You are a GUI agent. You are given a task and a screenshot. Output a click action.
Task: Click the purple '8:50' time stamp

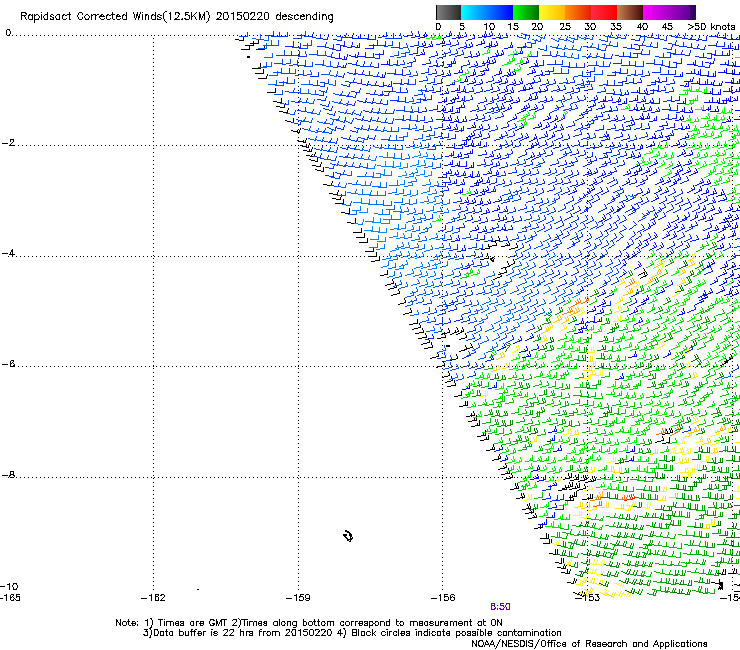pos(500,607)
